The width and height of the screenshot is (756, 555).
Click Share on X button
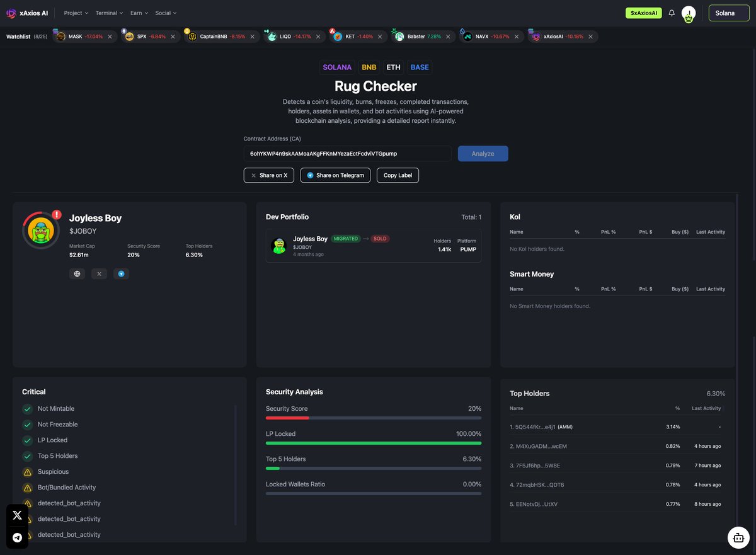click(269, 175)
